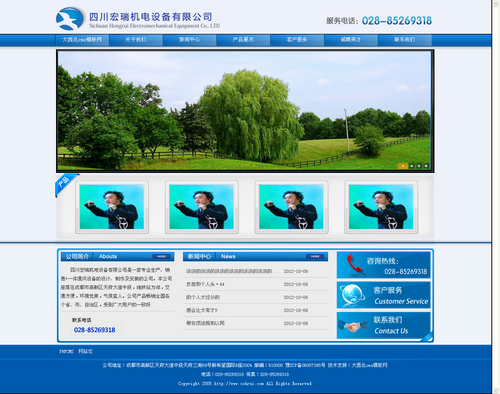
Task: Open the 产品展示 navigation menu item
Action: (x=243, y=40)
